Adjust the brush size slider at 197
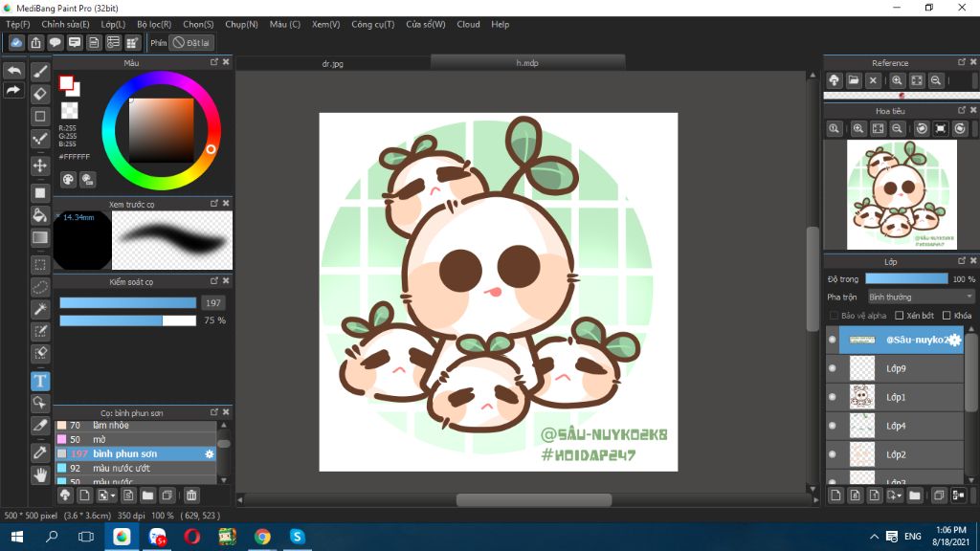Screen dimensions: 980x551 128,303
